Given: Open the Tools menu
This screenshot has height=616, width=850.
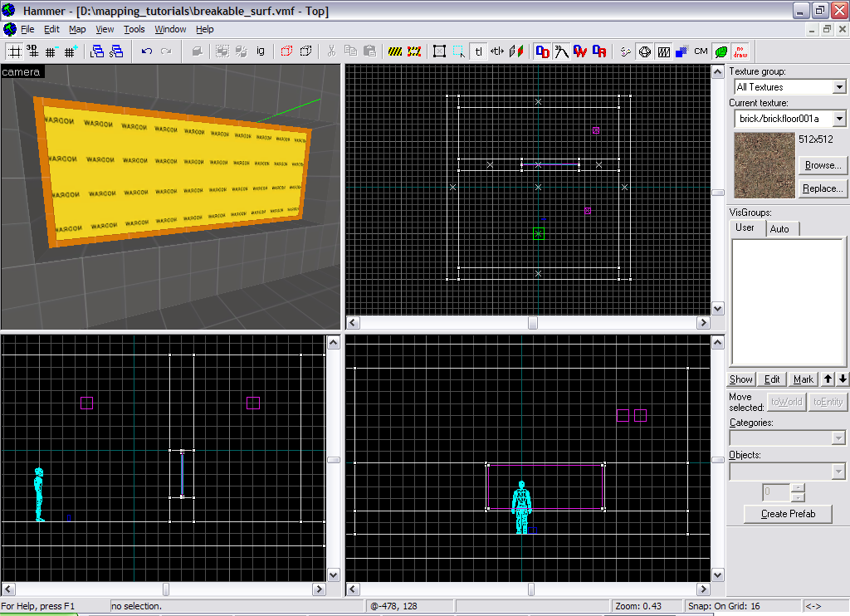Looking at the screenshot, I should coord(134,29).
